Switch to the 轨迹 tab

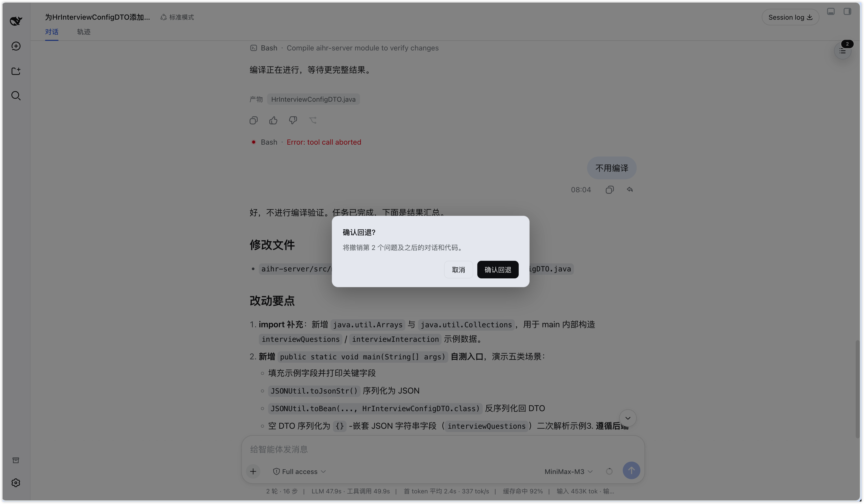[84, 32]
